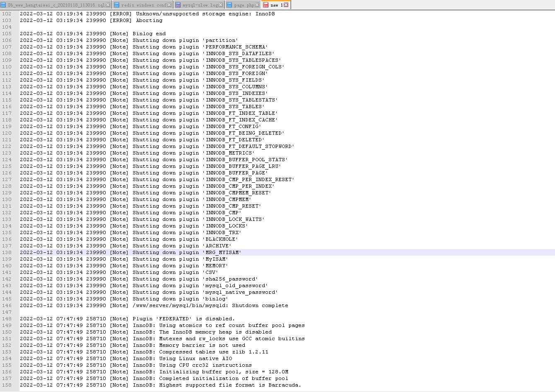Click plugin name 'INNODB_SYS_INDEXES'
555x392 pixels.
point(235,93)
